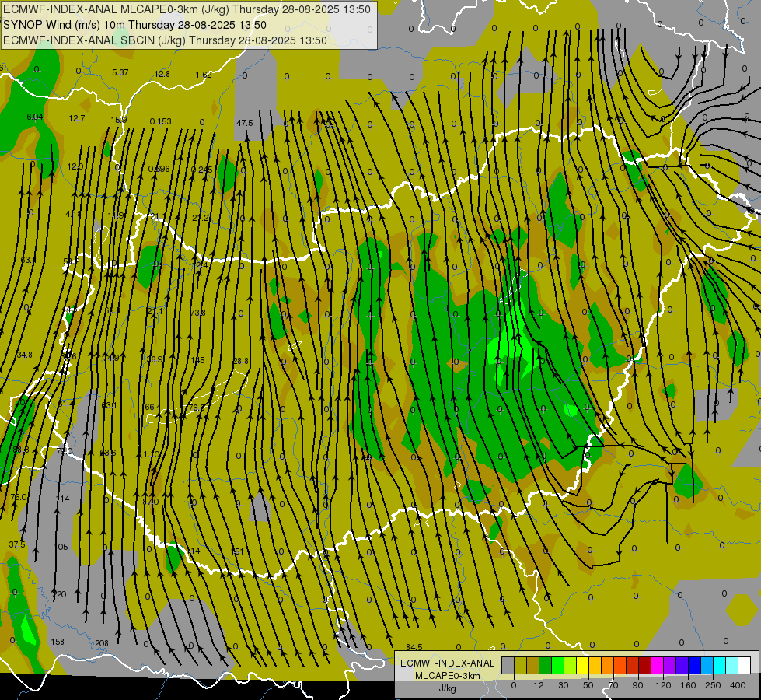761x700 pixels.
Task: Click the 50 tick label under the color scale
Action: (x=588, y=685)
